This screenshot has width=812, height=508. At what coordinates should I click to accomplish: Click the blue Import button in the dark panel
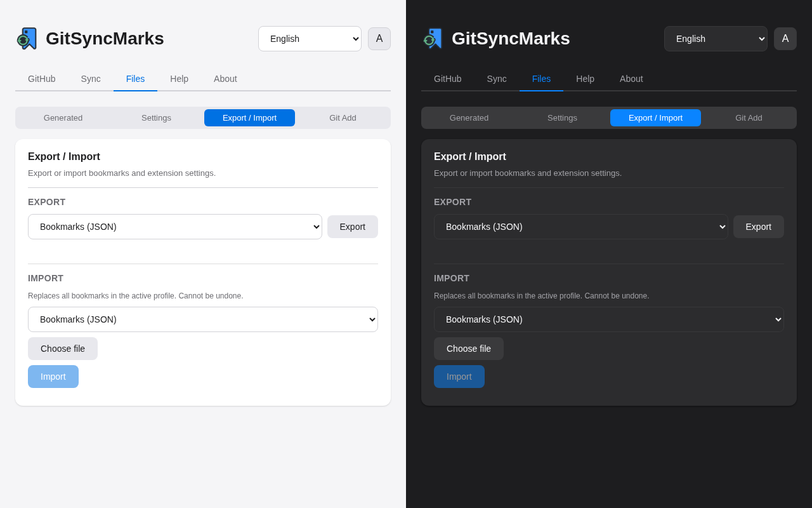click(459, 377)
